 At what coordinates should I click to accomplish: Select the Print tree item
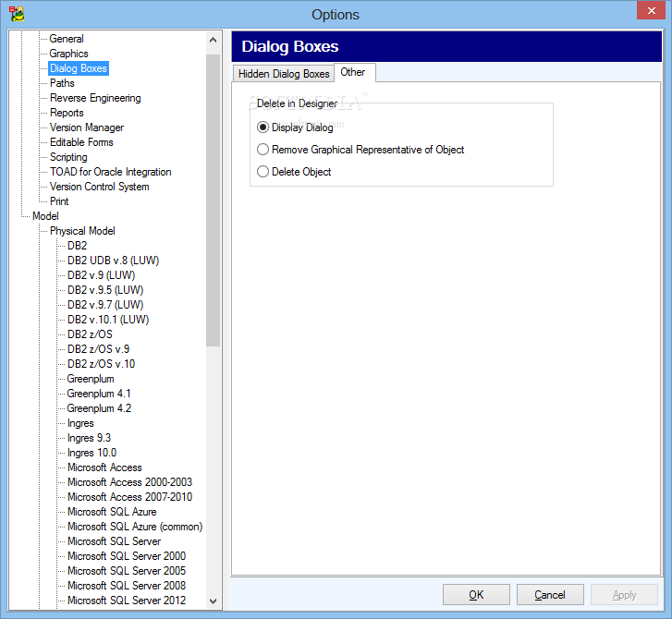(x=59, y=201)
